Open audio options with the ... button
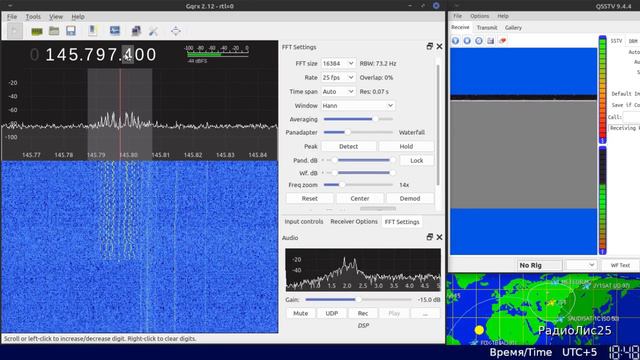This screenshot has height=360, width=640. 425,313
